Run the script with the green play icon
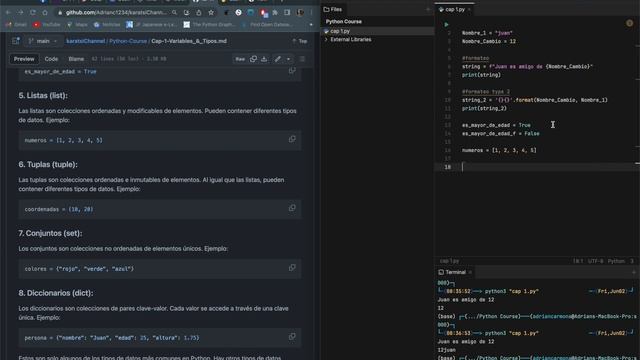Image resolution: width=640 pixels, height=360 pixels. click(x=446, y=24)
